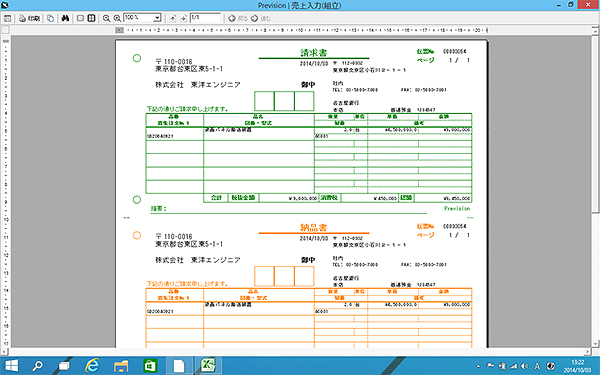This screenshot has height=375, width=600.
Task: Click the 戻る back navigation button
Action: point(238,18)
